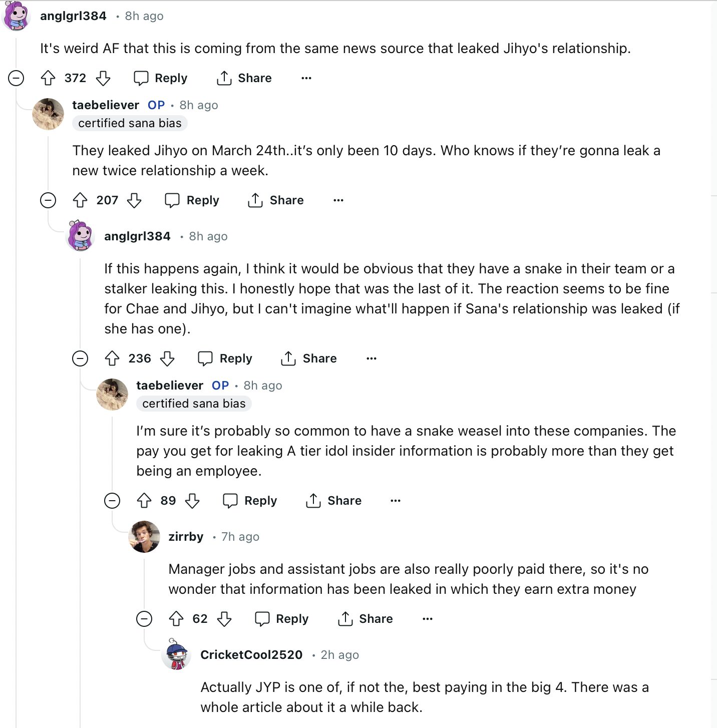Share the 236-point anglgrl384 comment
Image resolution: width=717 pixels, height=728 pixels.
click(309, 358)
